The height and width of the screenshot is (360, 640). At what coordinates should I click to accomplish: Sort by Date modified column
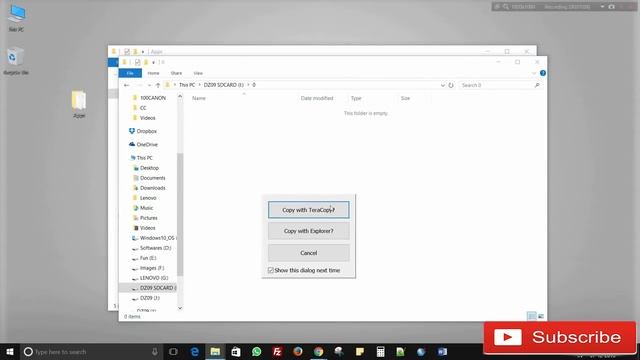click(x=317, y=98)
